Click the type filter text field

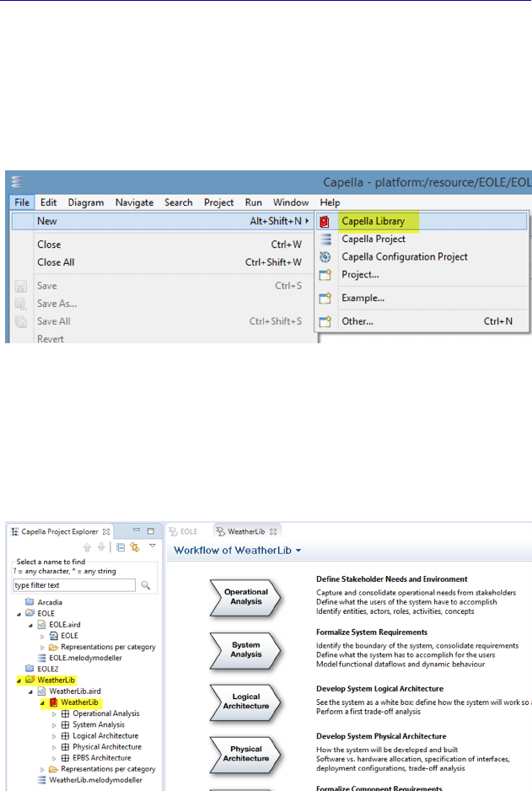tap(74, 585)
